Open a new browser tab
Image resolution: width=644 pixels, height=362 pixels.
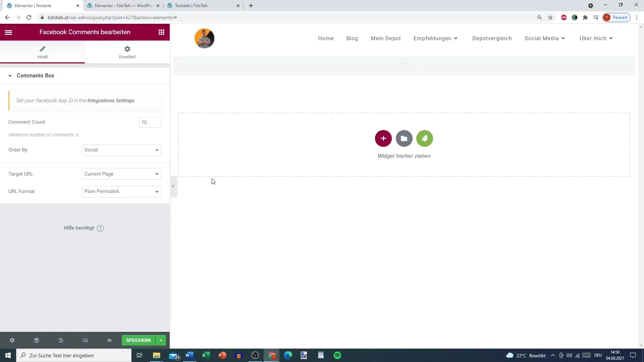pyautogui.click(x=251, y=6)
